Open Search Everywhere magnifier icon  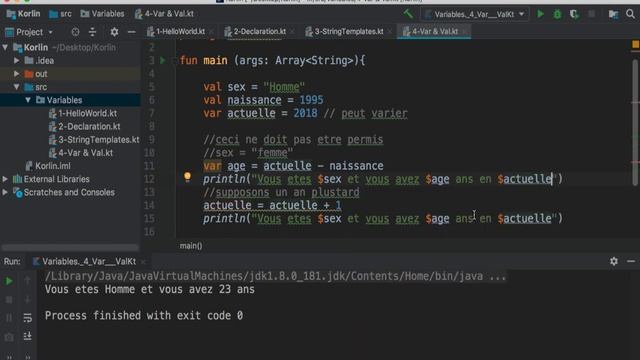pyautogui.click(x=630, y=14)
